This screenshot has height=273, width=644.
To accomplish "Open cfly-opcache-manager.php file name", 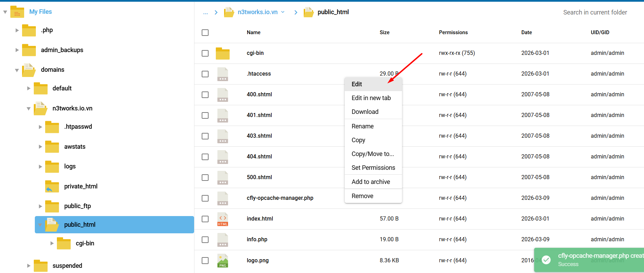I will click(280, 198).
